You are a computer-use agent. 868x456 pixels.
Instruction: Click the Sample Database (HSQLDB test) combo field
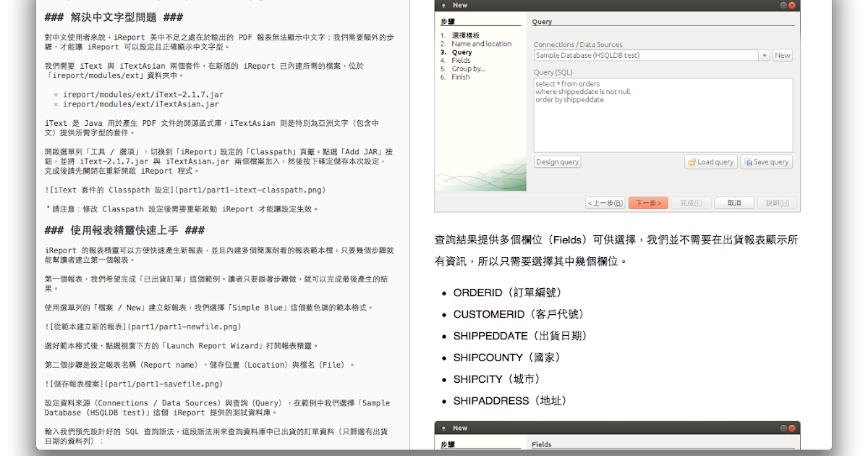[647, 55]
